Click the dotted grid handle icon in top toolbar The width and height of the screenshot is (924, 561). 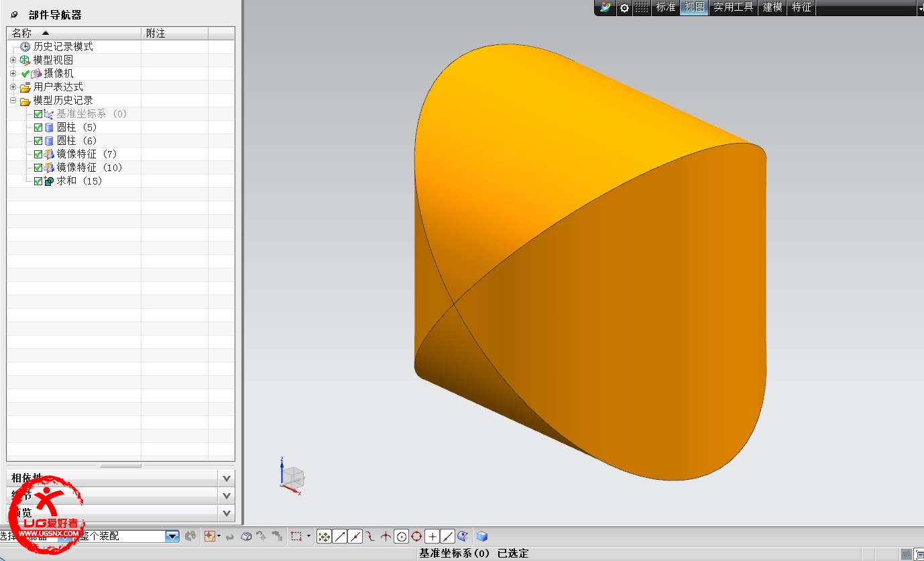642,7
